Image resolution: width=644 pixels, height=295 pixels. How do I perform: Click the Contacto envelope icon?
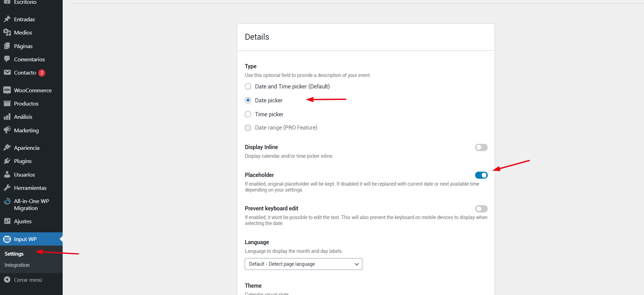coord(7,72)
